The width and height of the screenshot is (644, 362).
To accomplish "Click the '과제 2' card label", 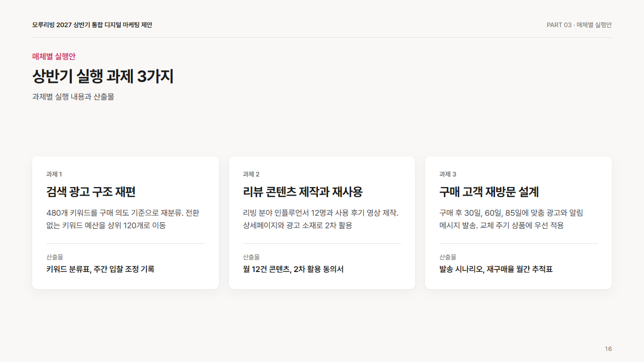I will (x=251, y=174).
